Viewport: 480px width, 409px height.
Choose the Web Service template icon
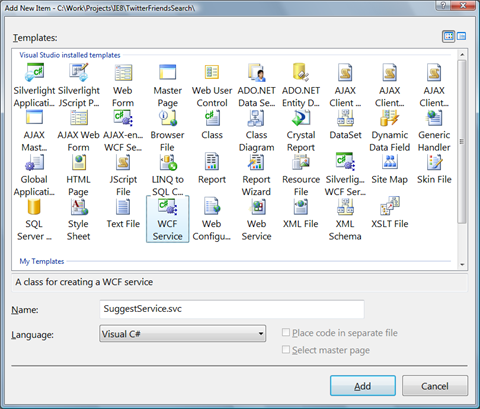(x=256, y=207)
